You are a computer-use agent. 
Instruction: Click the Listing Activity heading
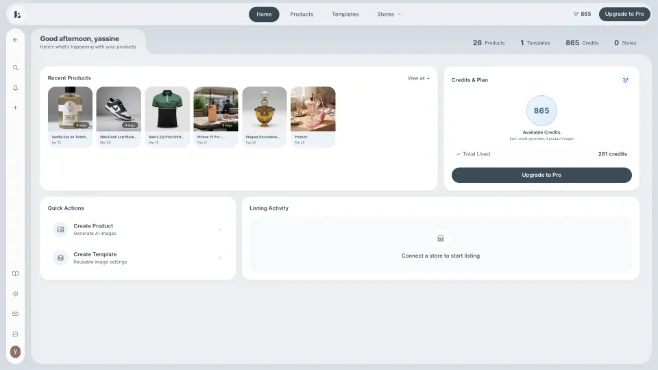[x=269, y=208]
